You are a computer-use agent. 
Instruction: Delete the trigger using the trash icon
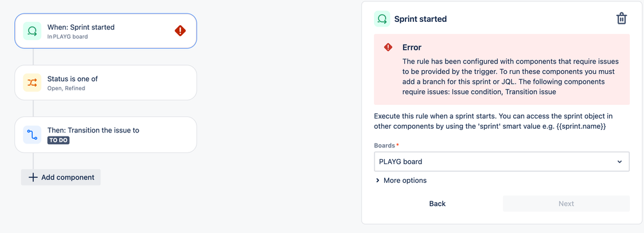click(621, 19)
